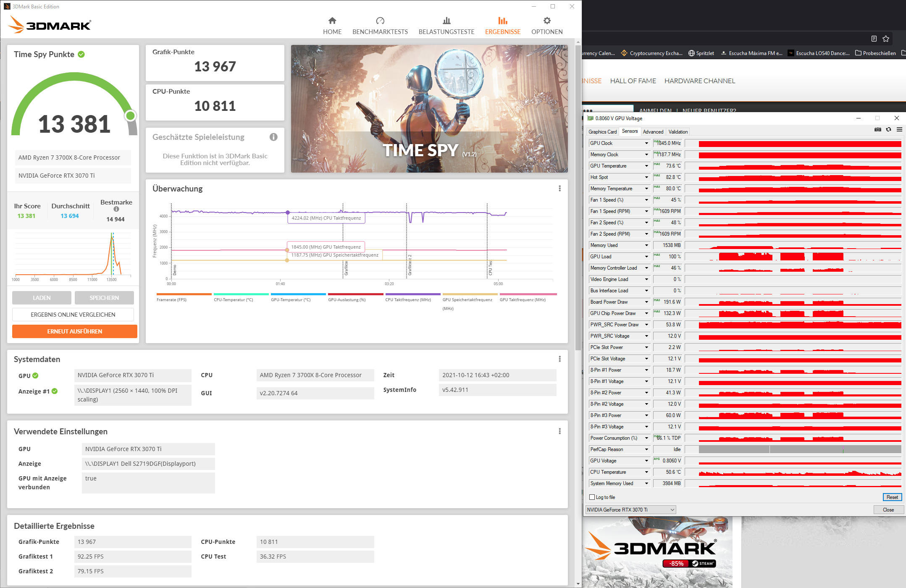The image size is (906, 588).
Task: Open Optionen gear icon
Action: [547, 21]
